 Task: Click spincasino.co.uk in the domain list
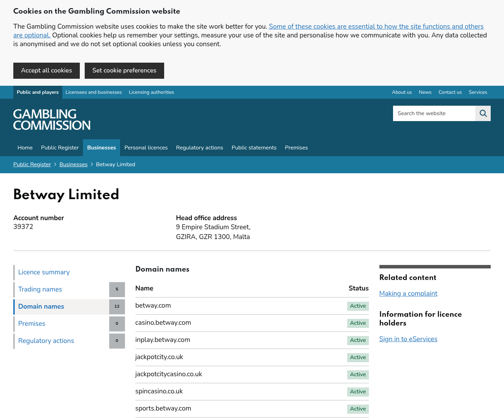click(159, 391)
